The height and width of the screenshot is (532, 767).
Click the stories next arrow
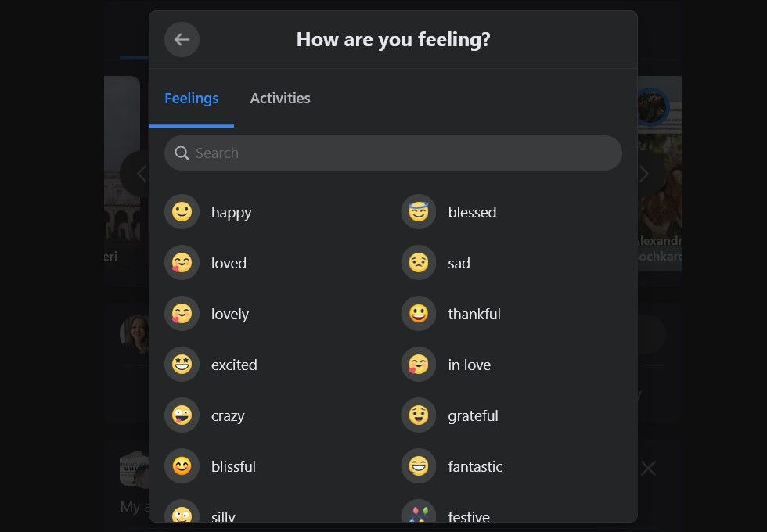(646, 174)
